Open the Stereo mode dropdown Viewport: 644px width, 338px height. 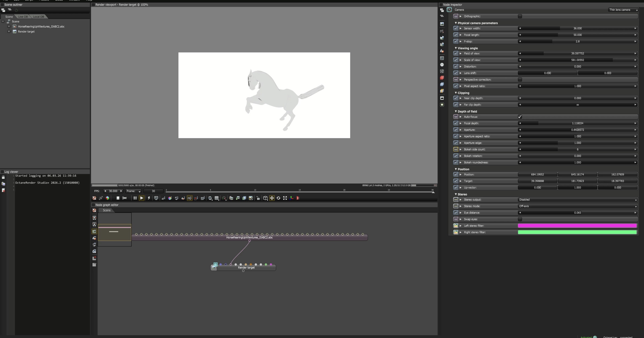click(x=577, y=206)
